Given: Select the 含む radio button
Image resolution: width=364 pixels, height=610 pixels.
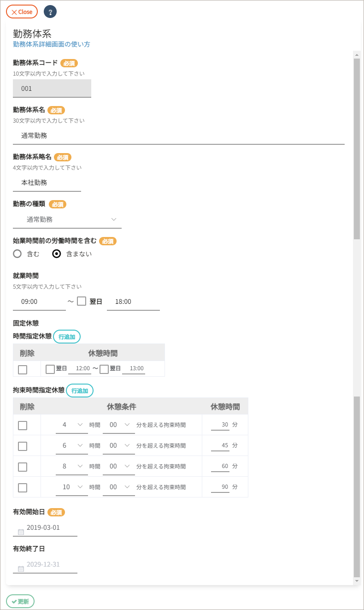Looking at the screenshot, I should click(x=18, y=254).
